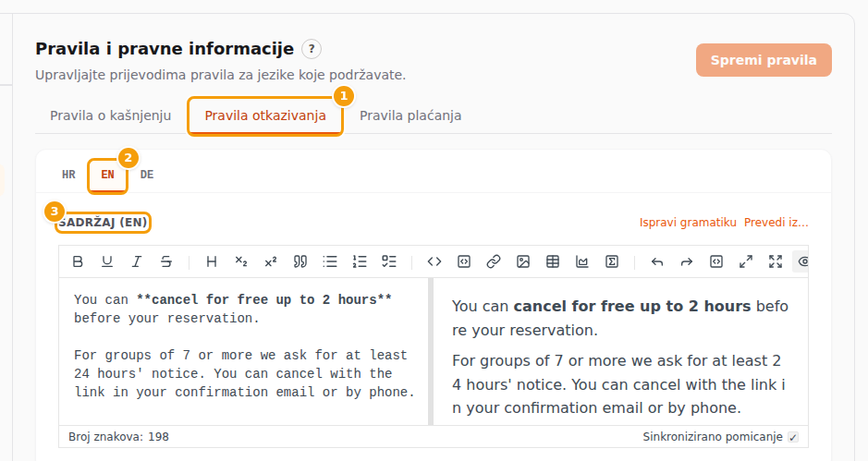
Task: Switch to DE language tab
Action: (x=147, y=175)
